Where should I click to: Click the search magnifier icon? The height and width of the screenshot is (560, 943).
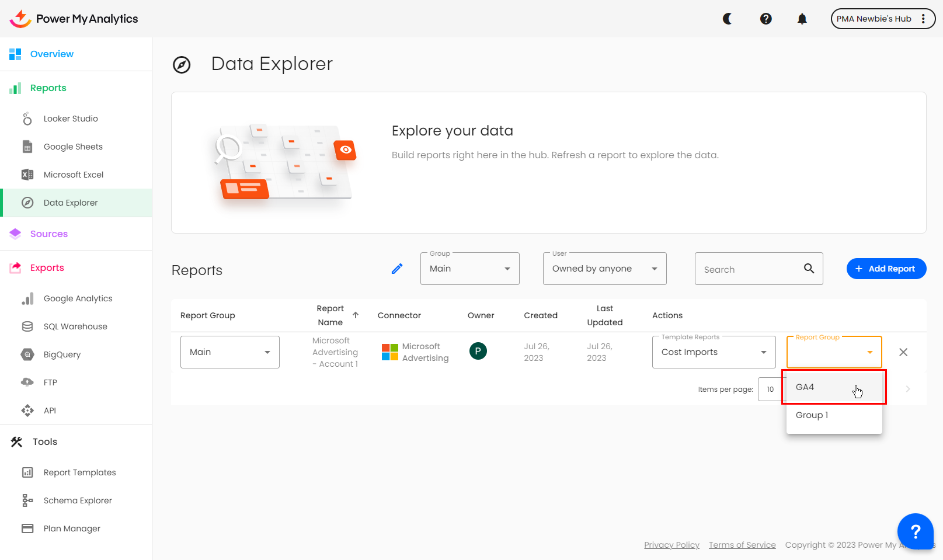[809, 269]
